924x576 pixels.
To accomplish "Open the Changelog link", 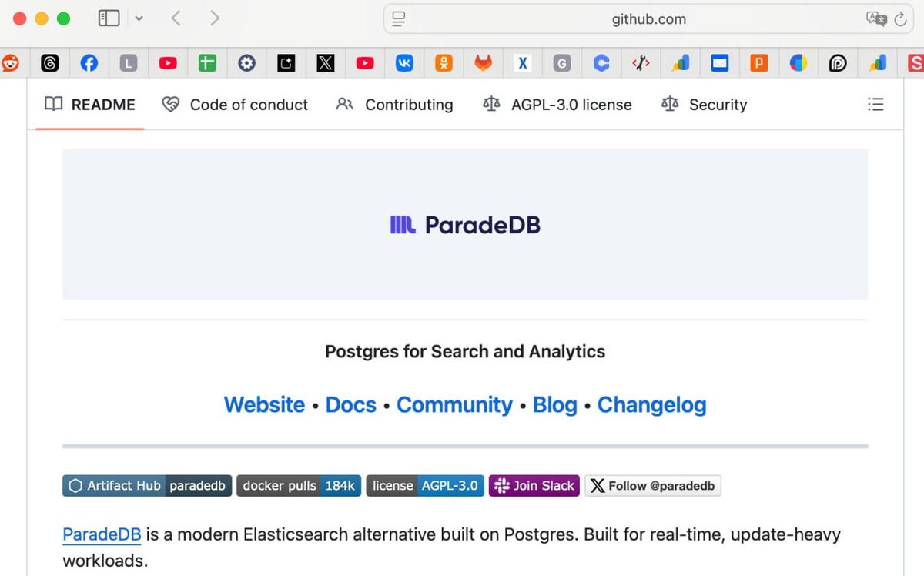I will tap(652, 404).
